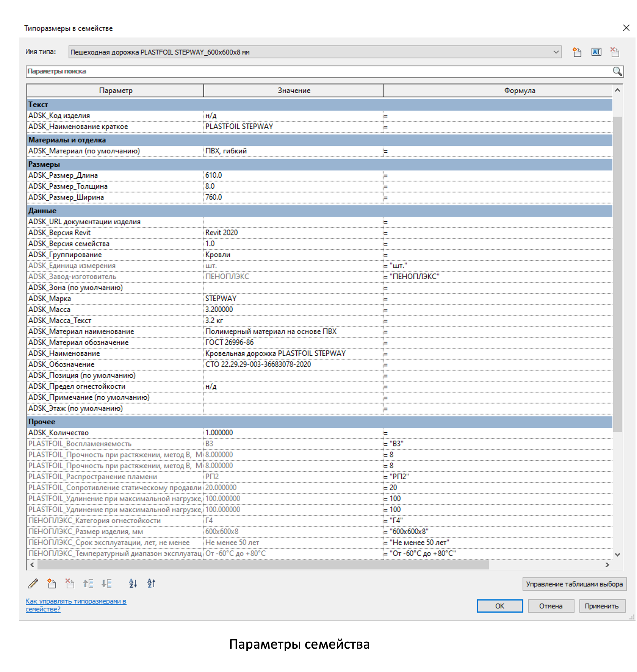Screen dimensions: 637x672
Task: Focus the Параметры поиска search field
Action: click(x=319, y=71)
